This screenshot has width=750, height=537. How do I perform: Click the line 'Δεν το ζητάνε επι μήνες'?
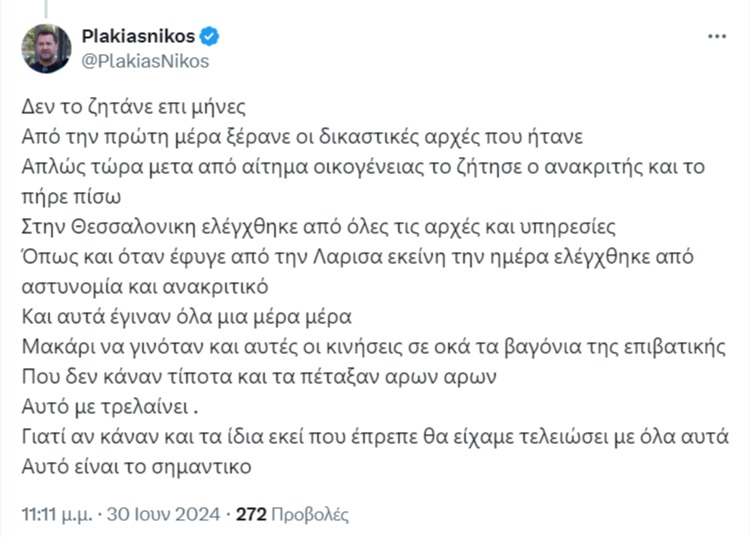(133, 107)
